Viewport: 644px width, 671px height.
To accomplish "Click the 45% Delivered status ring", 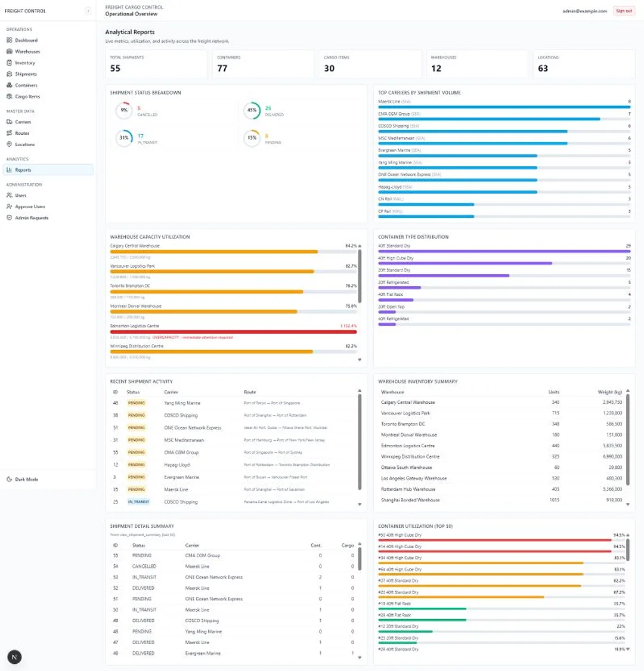I will point(252,110).
